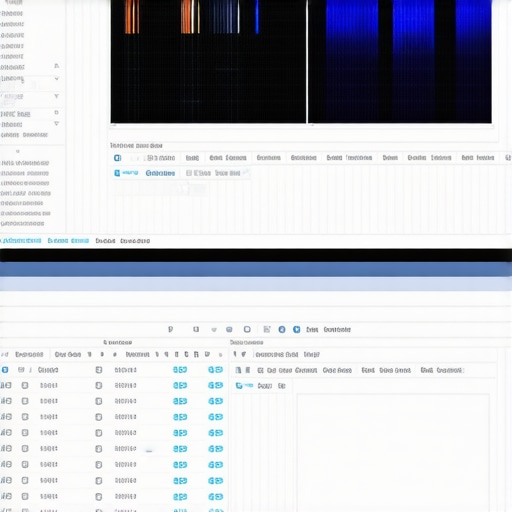The width and height of the screenshot is (512, 512).
Task: Open the second blue tab link above the black bar
Action: tap(68, 241)
